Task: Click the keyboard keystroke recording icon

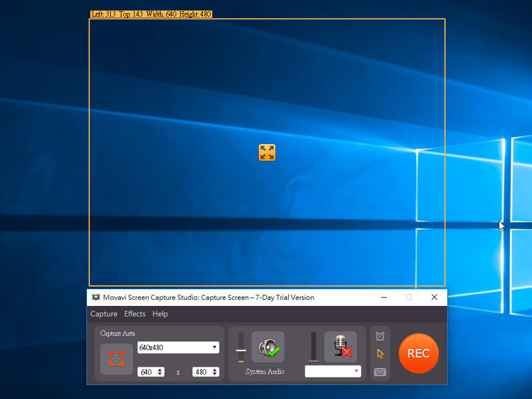Action: click(x=380, y=372)
